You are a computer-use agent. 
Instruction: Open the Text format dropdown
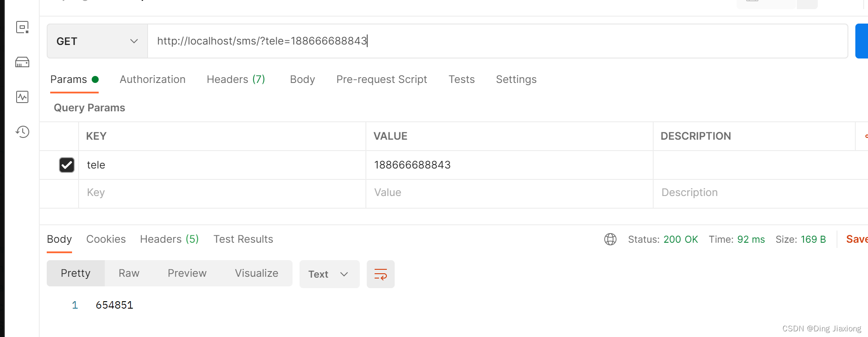click(x=330, y=274)
